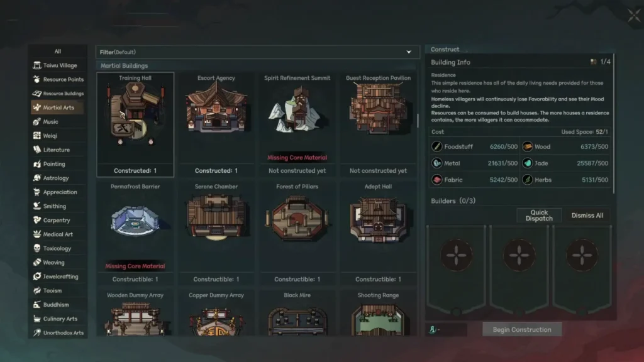Select the Permafrost Barrier building card
644x362 pixels.
pos(135,233)
